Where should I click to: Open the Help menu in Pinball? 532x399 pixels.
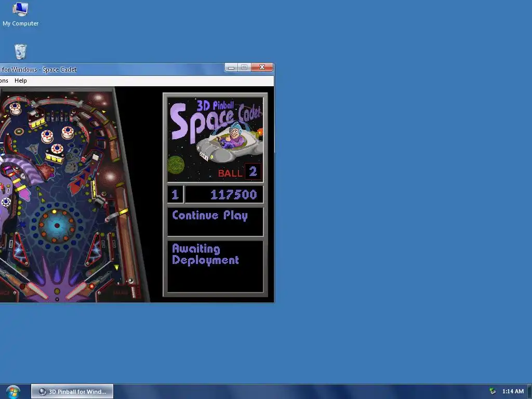pos(20,81)
